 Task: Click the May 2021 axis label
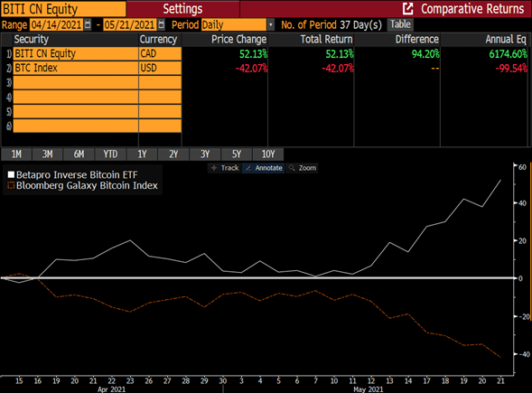[369, 389]
